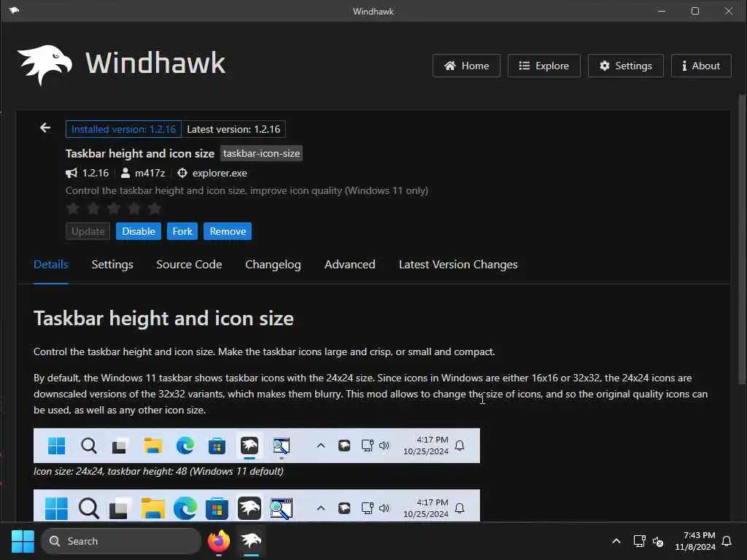
Task: Switch to the mod Settings tab
Action: point(112,264)
